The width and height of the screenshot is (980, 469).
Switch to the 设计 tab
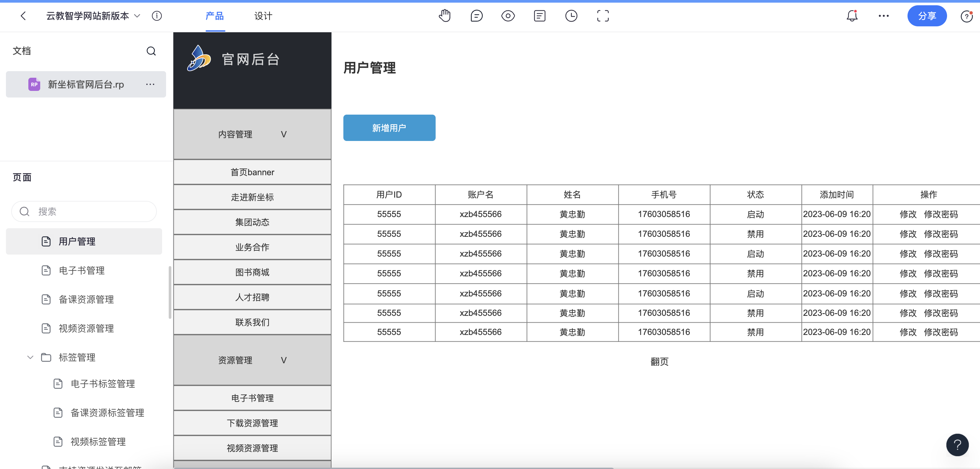click(x=263, y=16)
